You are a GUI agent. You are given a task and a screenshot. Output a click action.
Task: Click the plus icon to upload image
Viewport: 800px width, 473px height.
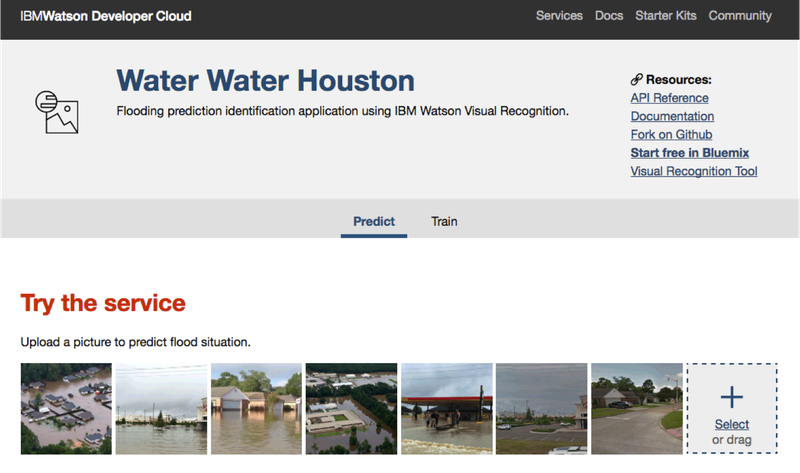732,398
